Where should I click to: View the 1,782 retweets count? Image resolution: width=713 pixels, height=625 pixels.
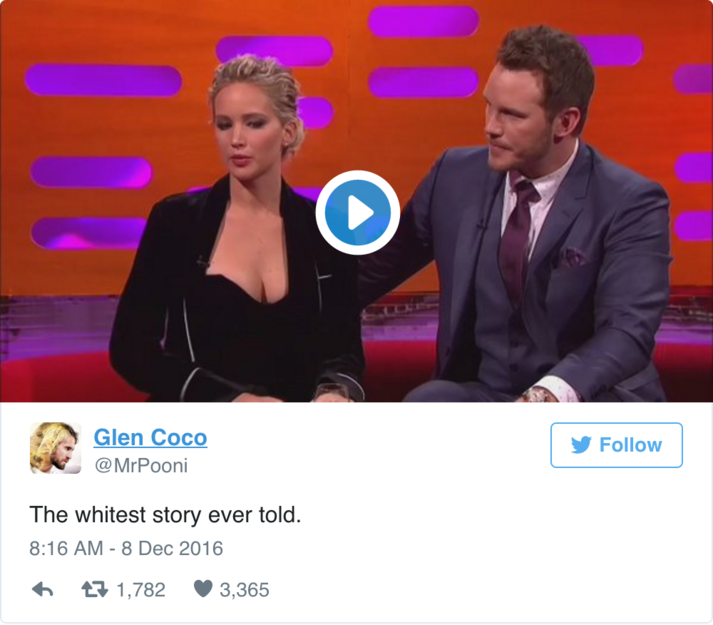click(141, 590)
